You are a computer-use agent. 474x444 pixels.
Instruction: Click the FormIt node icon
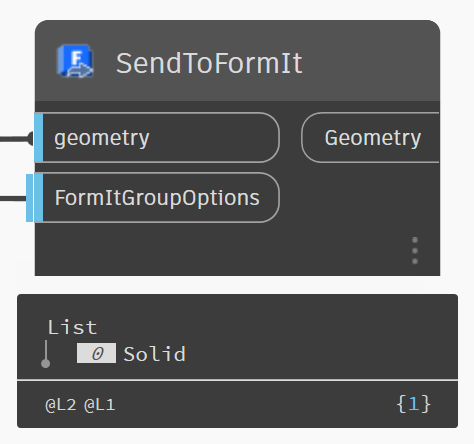click(75, 61)
